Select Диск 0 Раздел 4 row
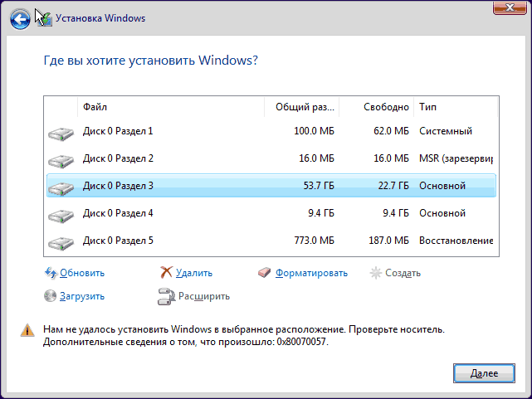The height and width of the screenshot is (399, 532). 271,213
